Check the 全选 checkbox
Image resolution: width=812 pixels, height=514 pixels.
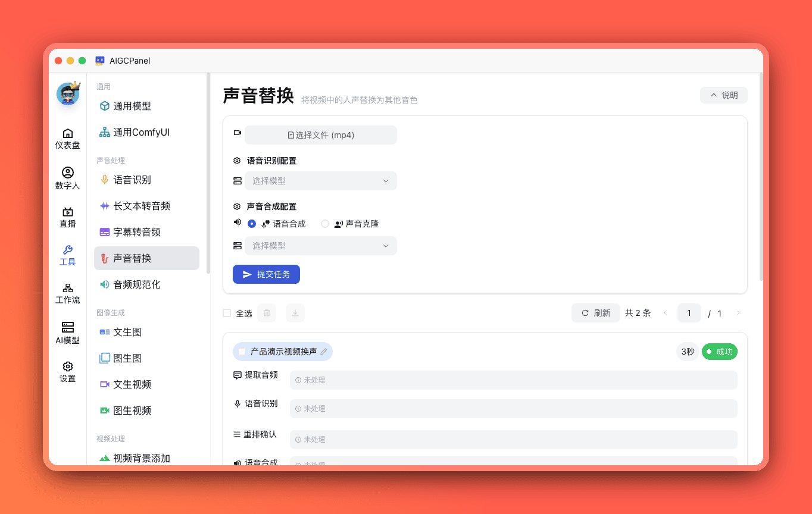pyautogui.click(x=227, y=313)
